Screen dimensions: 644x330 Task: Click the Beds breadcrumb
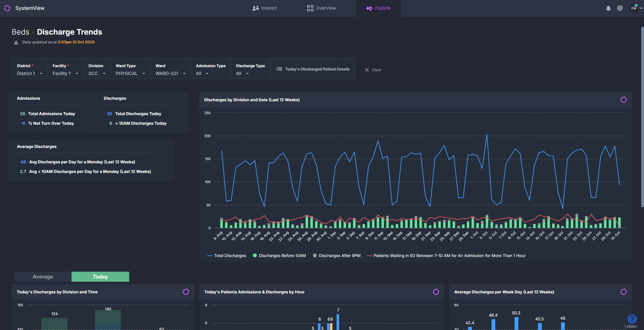coord(20,32)
